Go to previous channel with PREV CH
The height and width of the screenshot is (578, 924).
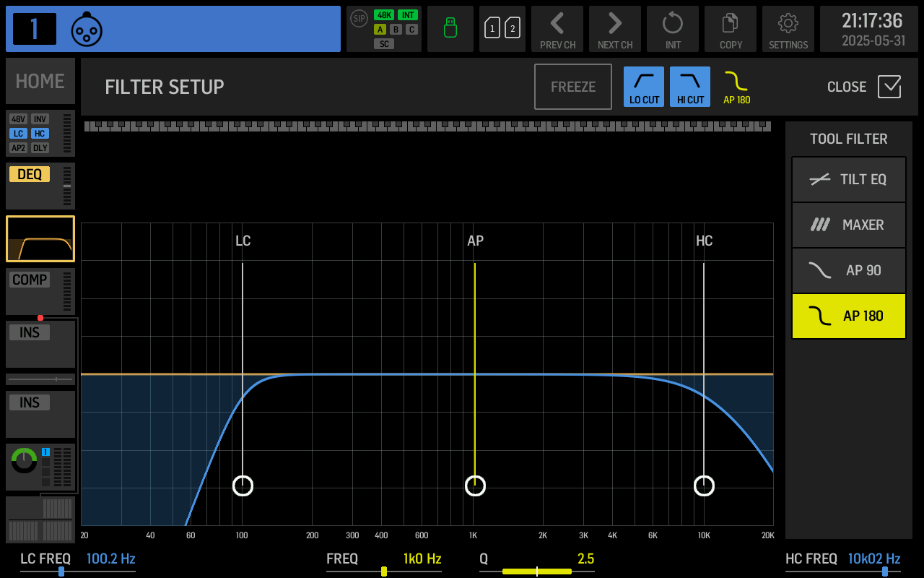[x=557, y=29]
